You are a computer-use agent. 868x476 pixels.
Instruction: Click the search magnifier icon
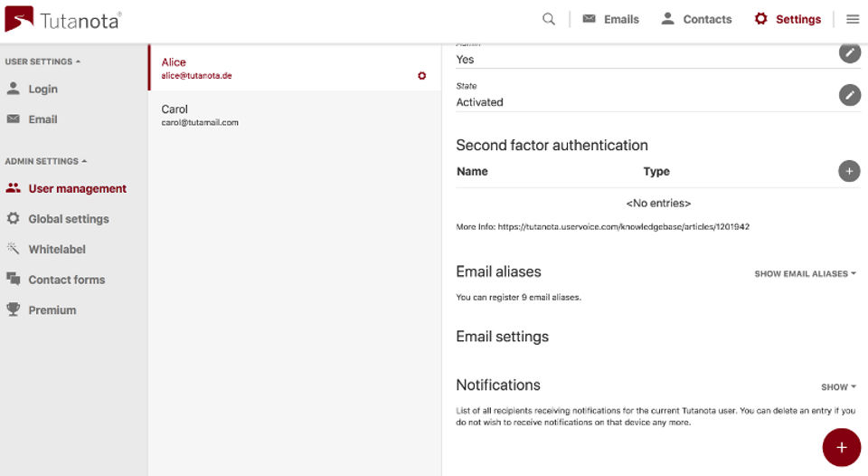[548, 19]
